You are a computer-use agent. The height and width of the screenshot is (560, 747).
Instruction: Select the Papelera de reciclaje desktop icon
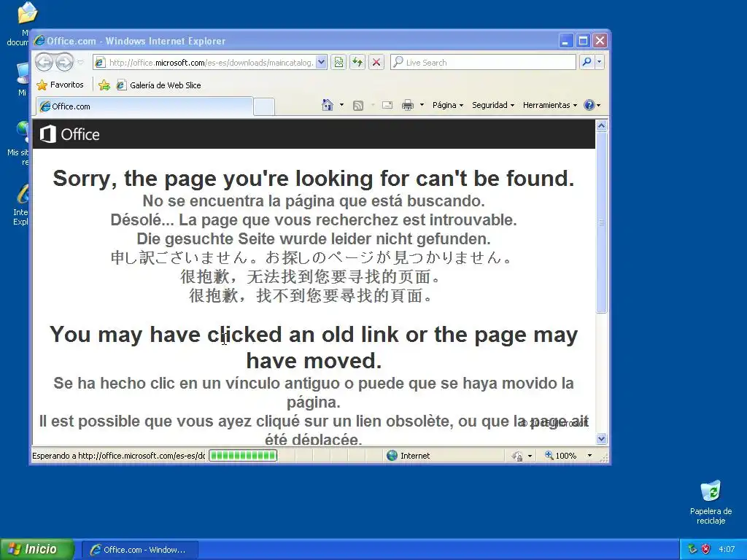click(711, 502)
